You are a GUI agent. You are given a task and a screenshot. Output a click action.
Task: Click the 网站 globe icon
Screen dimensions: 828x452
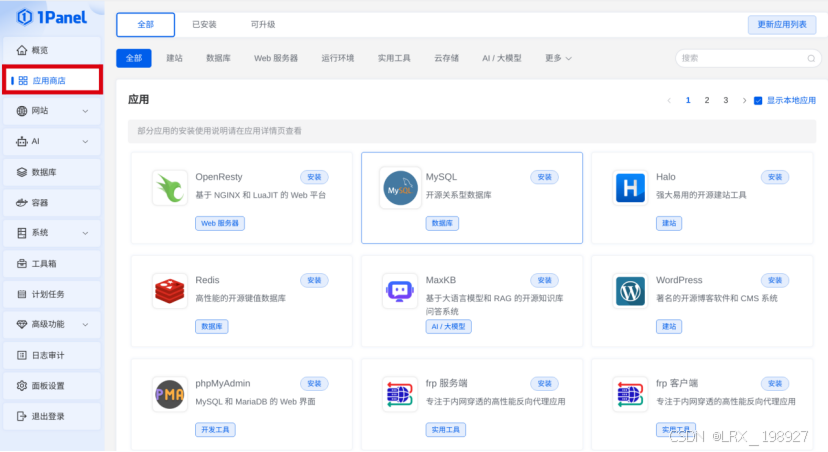tap(22, 111)
